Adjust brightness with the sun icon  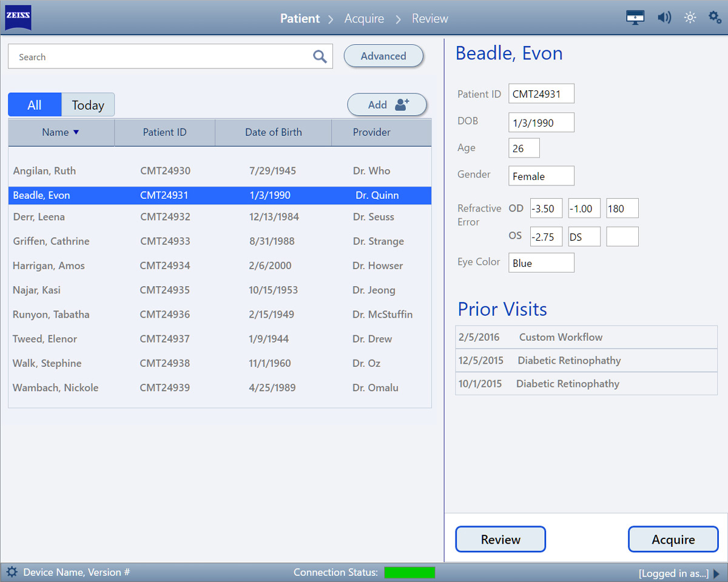[690, 18]
